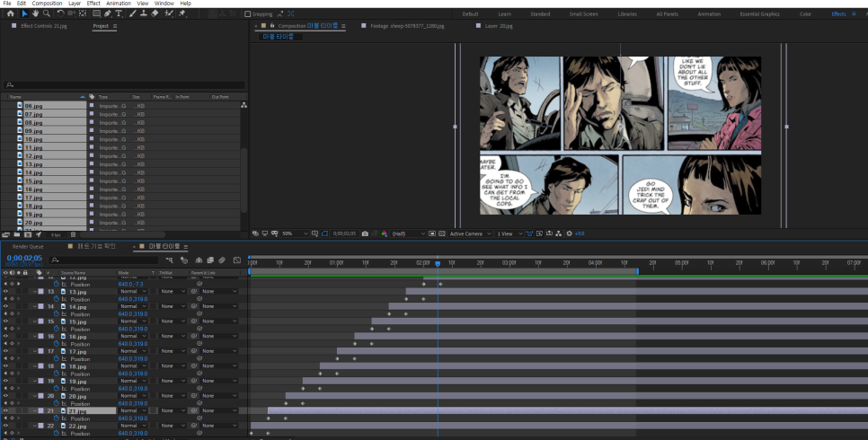This screenshot has height=440, width=868.
Task: Click the Composition Mini-Flowchart timeline icon
Action: tap(170, 260)
